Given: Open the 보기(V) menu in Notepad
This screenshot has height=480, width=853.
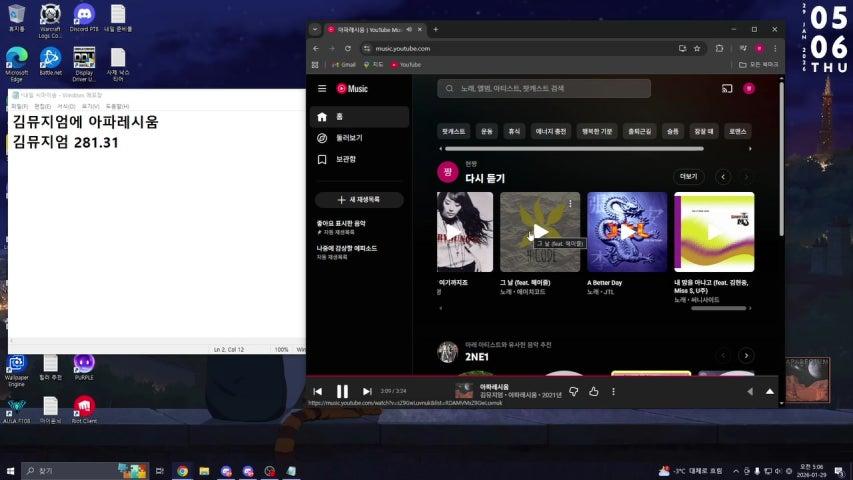Looking at the screenshot, I should point(90,106).
